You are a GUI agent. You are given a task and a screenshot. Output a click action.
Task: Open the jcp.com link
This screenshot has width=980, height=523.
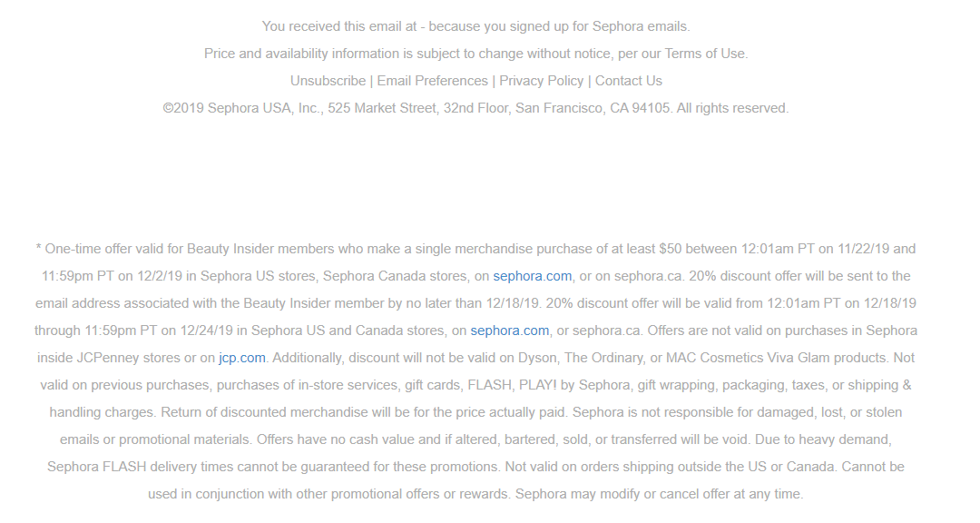242,358
